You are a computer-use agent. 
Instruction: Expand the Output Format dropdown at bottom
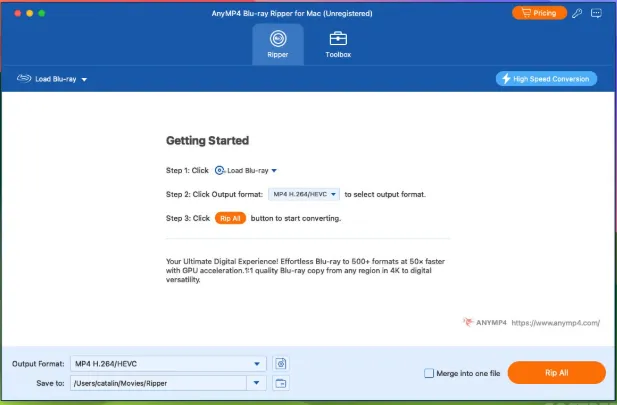click(x=257, y=364)
